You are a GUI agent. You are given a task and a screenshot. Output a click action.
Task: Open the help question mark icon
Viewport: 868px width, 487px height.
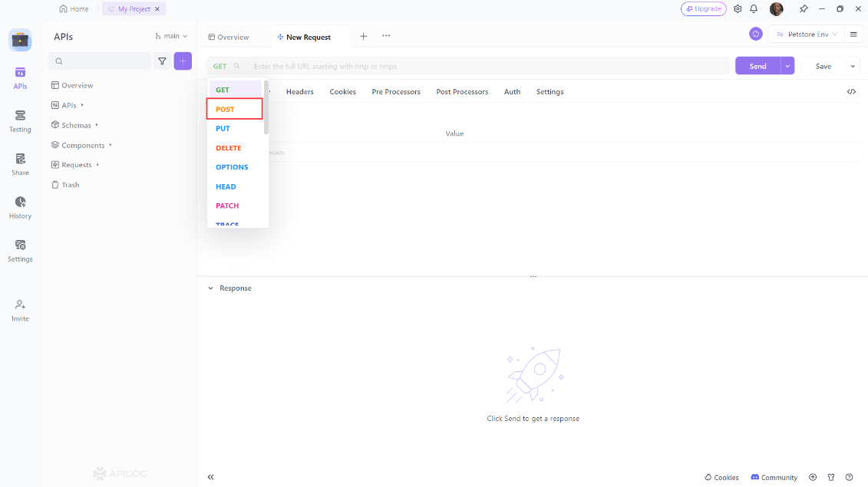click(x=849, y=477)
